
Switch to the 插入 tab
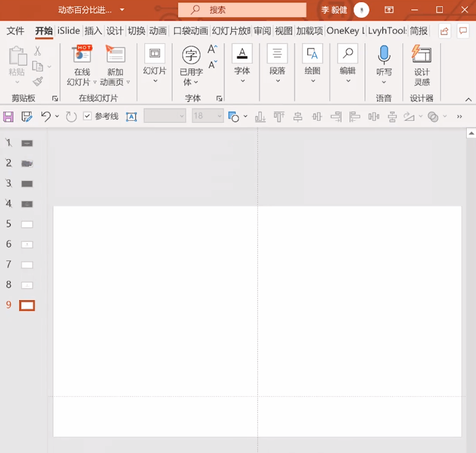click(93, 31)
